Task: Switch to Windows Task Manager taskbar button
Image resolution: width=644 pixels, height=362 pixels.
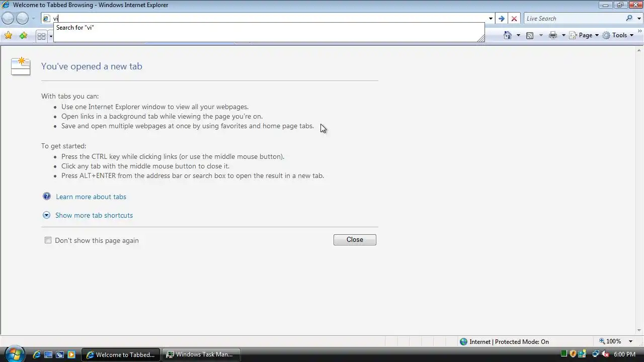Action: coord(201,354)
